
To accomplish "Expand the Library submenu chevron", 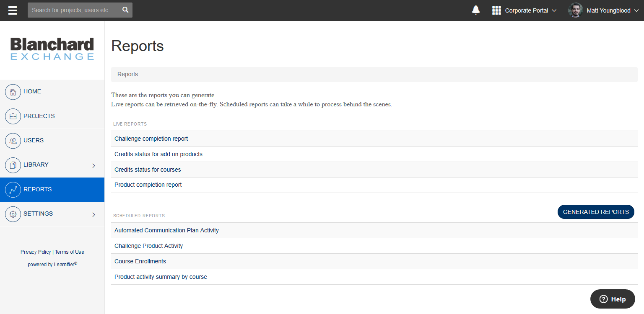I will [x=93, y=165].
